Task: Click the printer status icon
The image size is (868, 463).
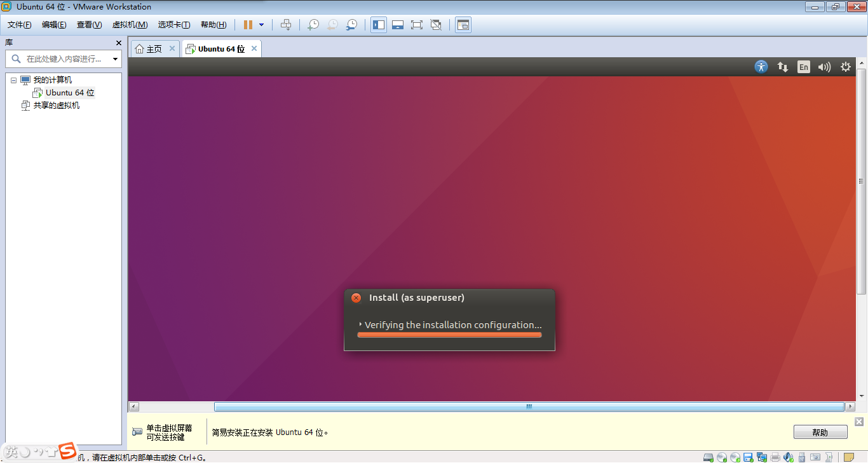Action: [x=775, y=457]
